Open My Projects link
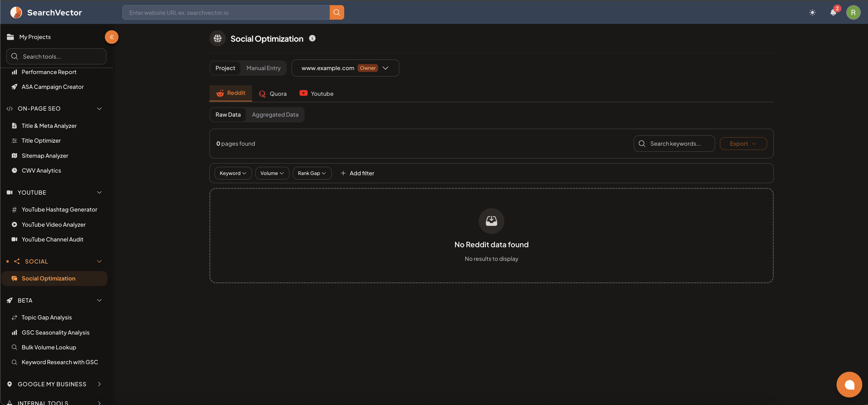The image size is (868, 405). click(x=35, y=37)
